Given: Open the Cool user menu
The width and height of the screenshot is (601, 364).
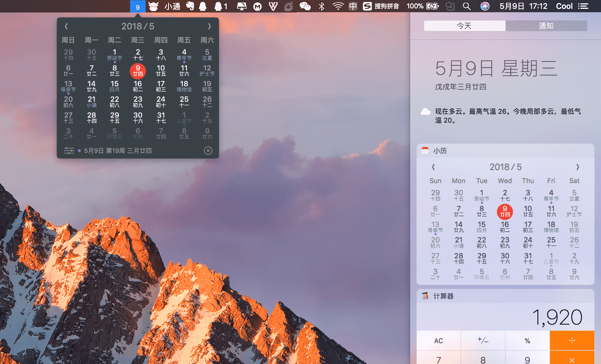Looking at the screenshot, I should pos(564,6).
